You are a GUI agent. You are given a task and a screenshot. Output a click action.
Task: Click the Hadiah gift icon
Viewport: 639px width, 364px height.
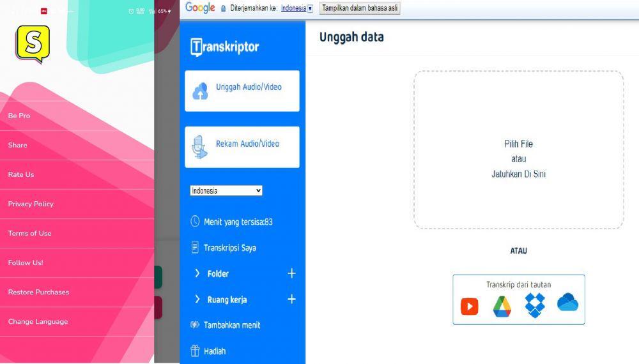[195, 351]
